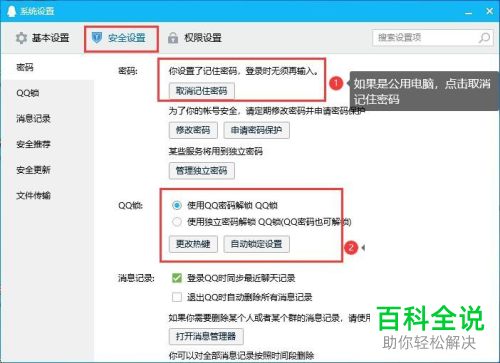Toggle 登录QQ时同步最近聊天记录 checkbox
The width and height of the screenshot is (500, 363).
click(177, 278)
